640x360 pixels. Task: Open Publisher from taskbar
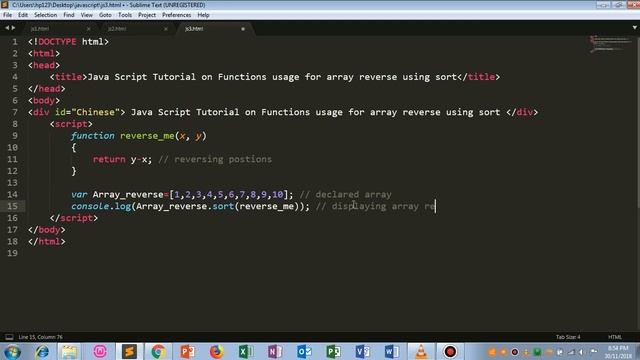point(333,352)
